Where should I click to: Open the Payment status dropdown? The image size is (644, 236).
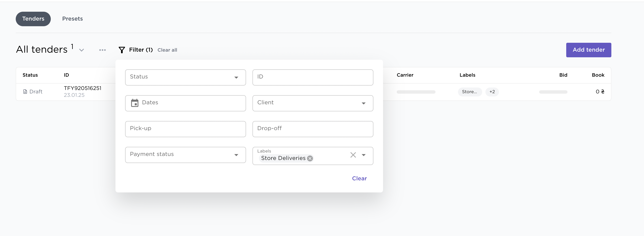pos(186,155)
